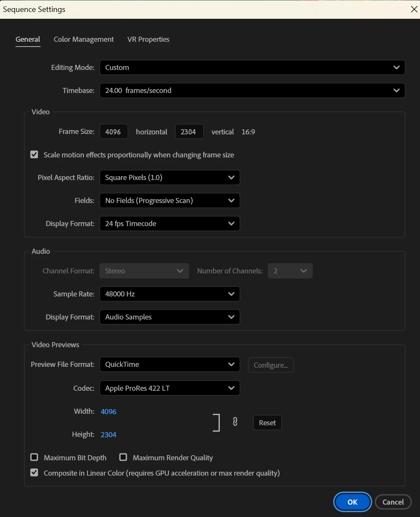
Task: Expand the Codec Apple ProRes dropdown
Action: 169,388
